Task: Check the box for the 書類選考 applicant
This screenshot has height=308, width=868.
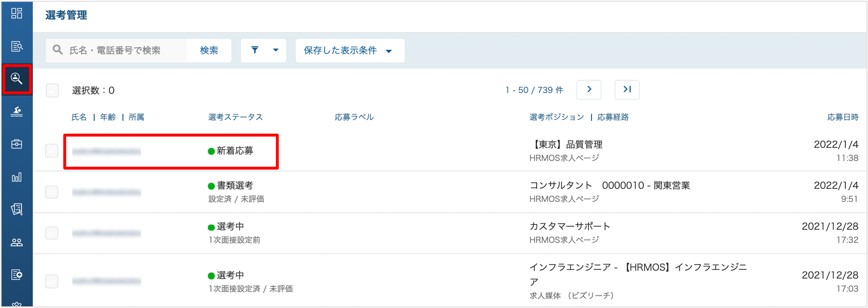Action: (x=52, y=192)
